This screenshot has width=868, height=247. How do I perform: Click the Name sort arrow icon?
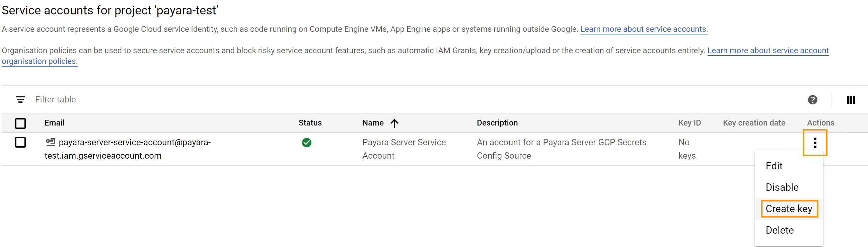394,123
